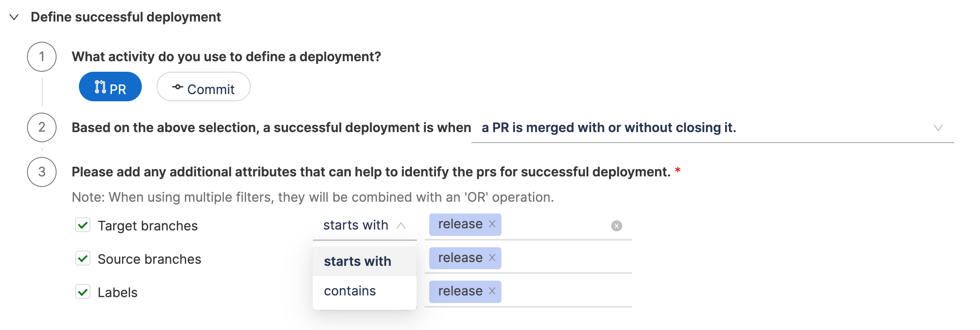This screenshot has width=980, height=330.
Task: Disable the Labels filter checkbox
Action: [83, 292]
